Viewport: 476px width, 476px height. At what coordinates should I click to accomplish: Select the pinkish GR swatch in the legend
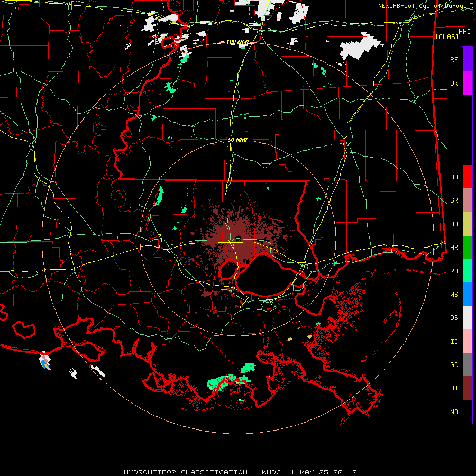click(x=467, y=200)
